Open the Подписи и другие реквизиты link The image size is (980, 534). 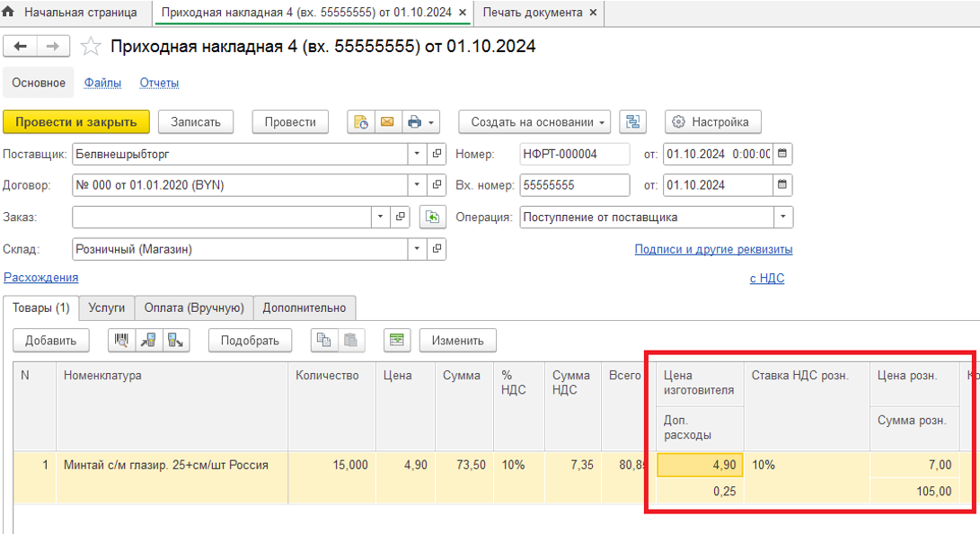click(713, 249)
